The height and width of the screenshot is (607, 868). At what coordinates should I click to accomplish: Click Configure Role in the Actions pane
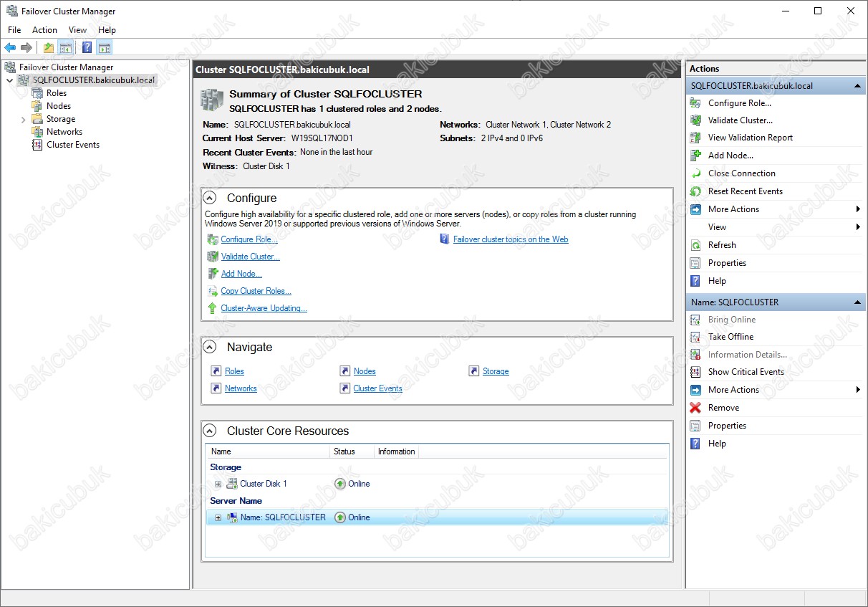point(739,103)
